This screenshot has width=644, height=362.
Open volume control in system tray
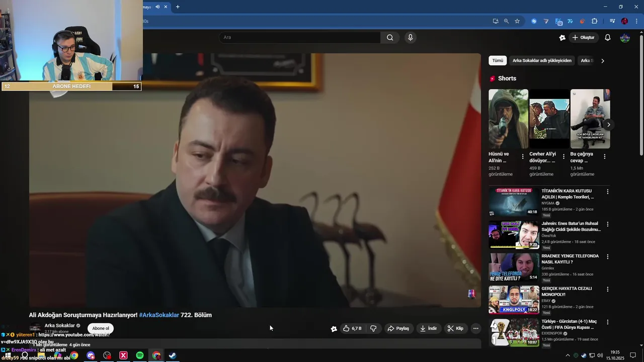pos(600,355)
